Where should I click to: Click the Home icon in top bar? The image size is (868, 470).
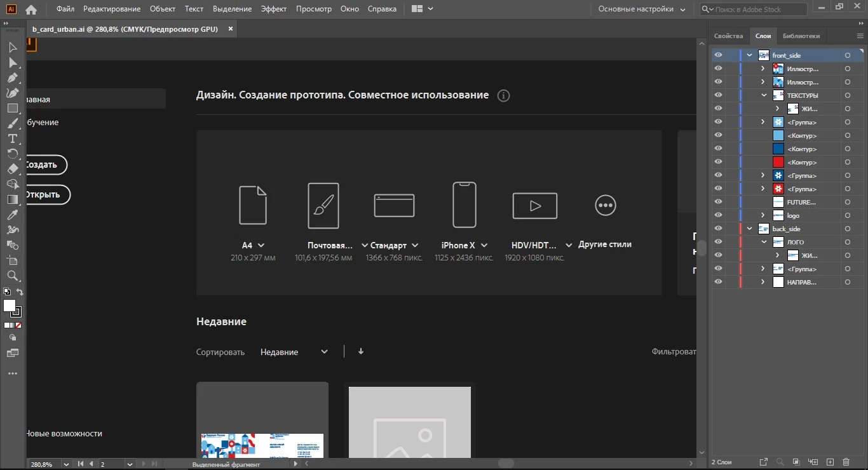[x=31, y=10]
